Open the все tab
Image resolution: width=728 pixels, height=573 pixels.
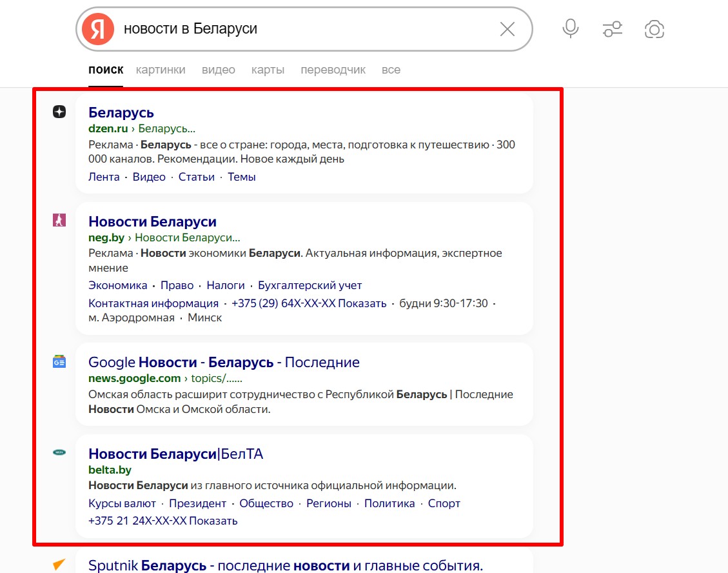click(x=391, y=70)
